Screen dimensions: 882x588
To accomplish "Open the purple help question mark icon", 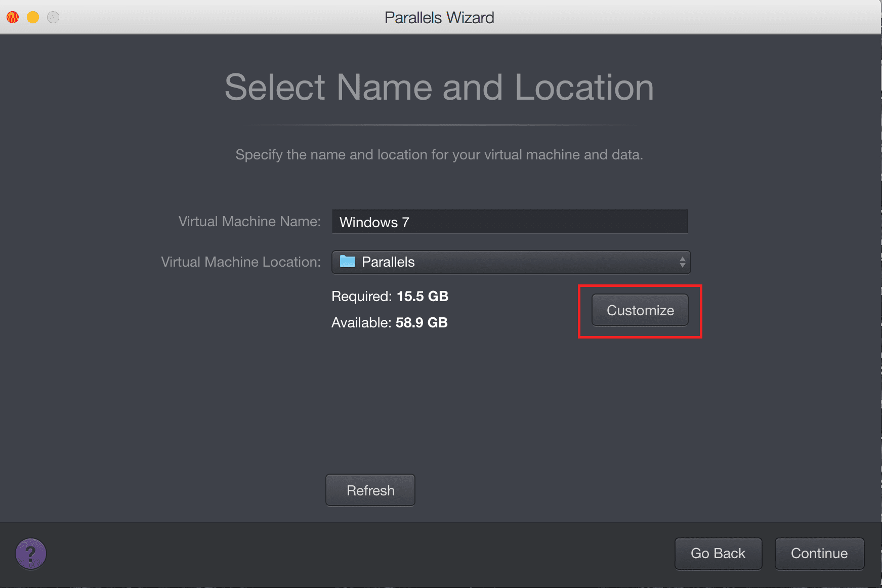I will (x=31, y=554).
